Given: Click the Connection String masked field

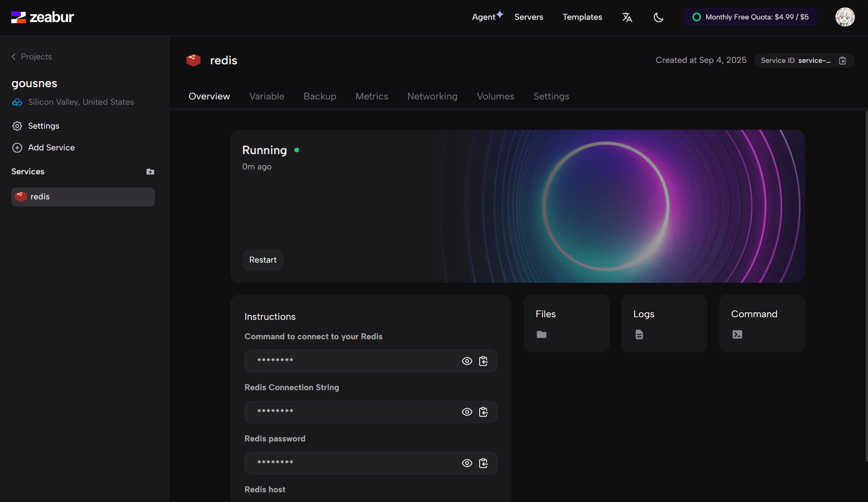Looking at the screenshot, I should point(371,412).
